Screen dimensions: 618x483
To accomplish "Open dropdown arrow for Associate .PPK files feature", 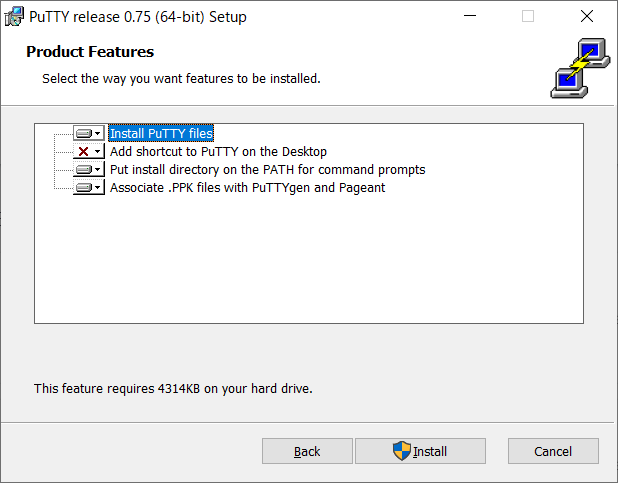I will point(98,187).
